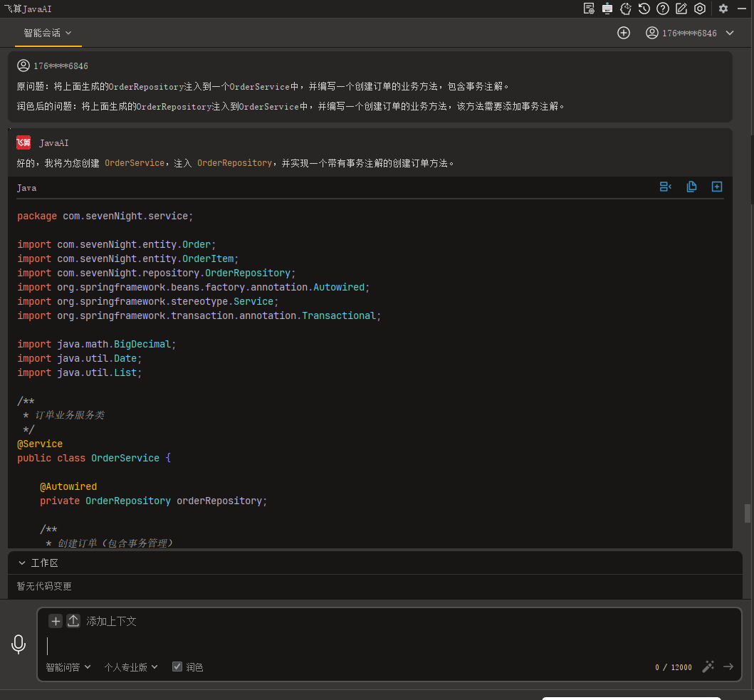
Task: Click the user avatar in the question bubble
Action: click(23, 66)
